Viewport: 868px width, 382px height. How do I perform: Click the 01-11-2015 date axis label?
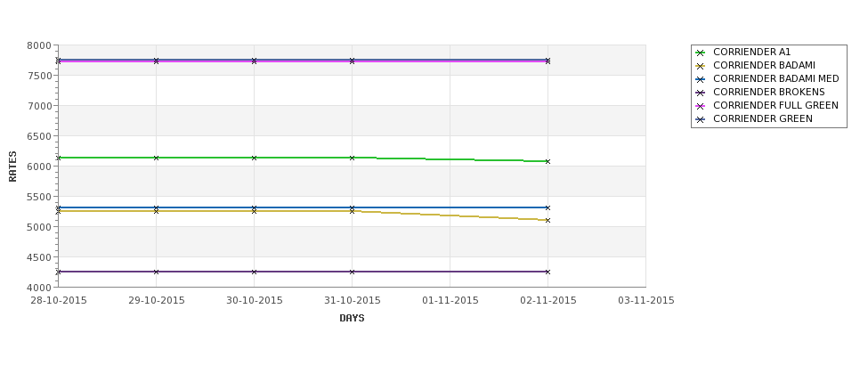click(450, 301)
